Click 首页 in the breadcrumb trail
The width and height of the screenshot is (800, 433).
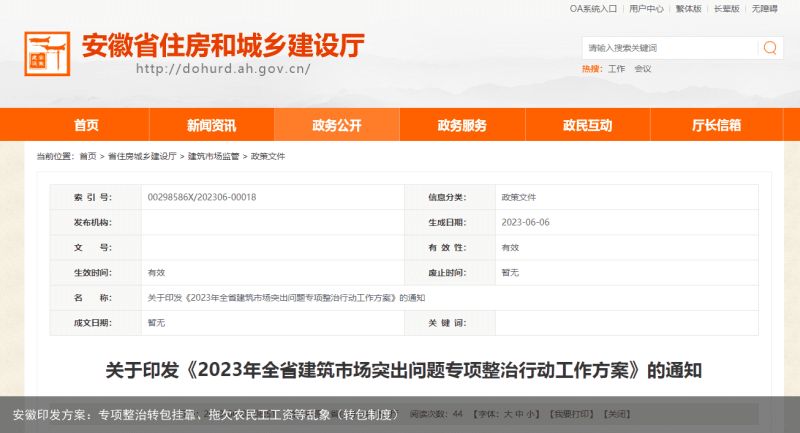88,157
